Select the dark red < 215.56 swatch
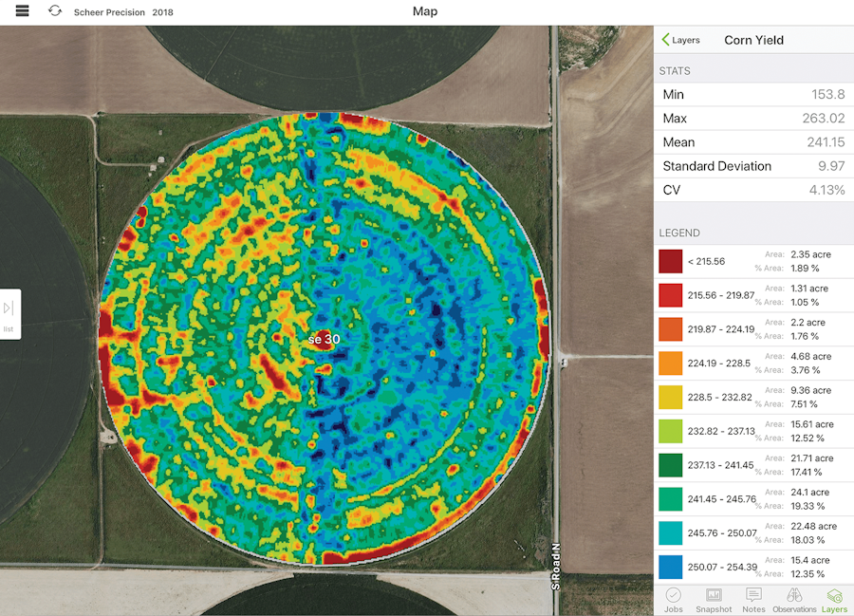Screen dimensions: 854x616 (x=670, y=261)
